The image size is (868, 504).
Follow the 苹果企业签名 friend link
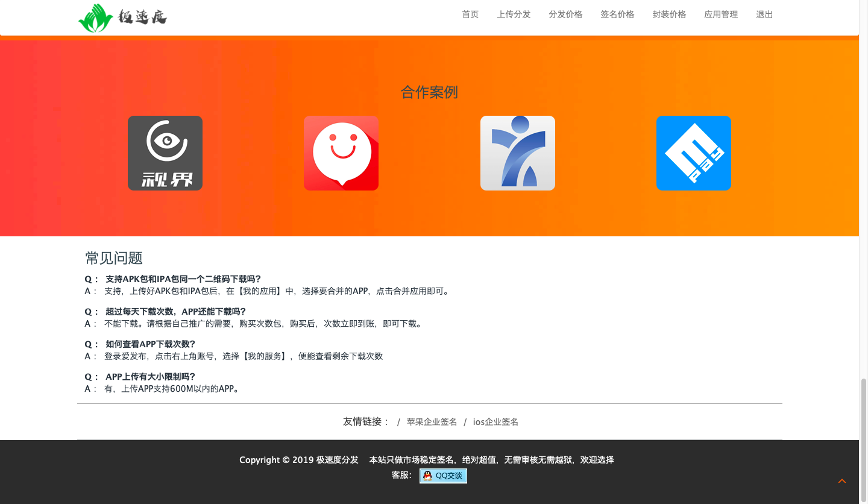point(432,422)
